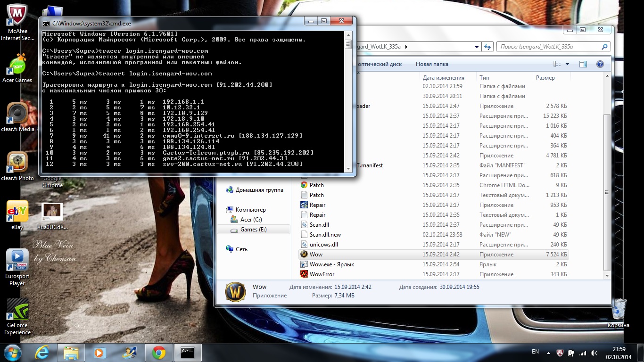
Task: Toggle the preview pane button
Action: [583, 64]
